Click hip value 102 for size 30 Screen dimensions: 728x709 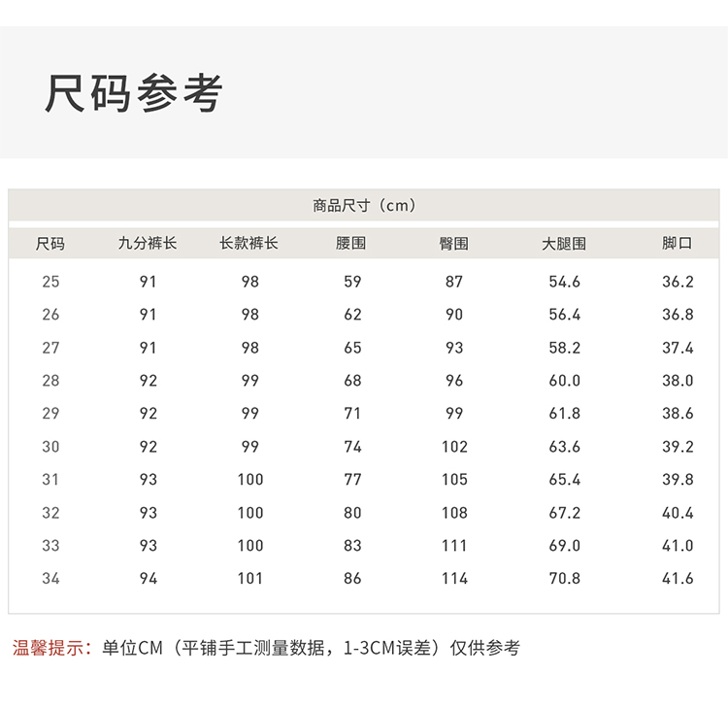click(454, 447)
